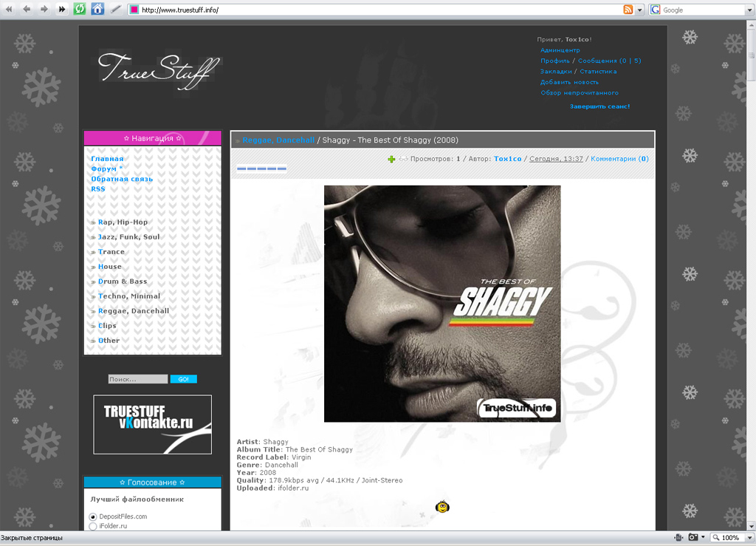756x546 pixels.
Task: Click Завершить сеанс to log out
Action: [x=599, y=106]
